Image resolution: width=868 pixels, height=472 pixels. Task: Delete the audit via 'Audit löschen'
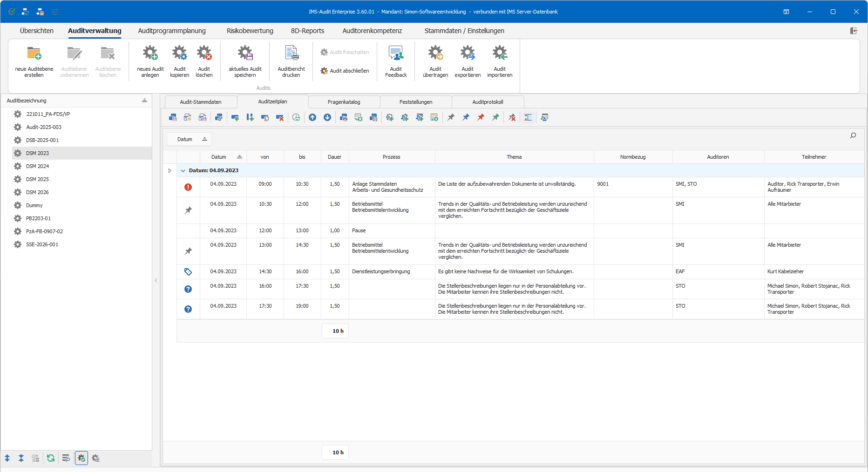pos(204,62)
